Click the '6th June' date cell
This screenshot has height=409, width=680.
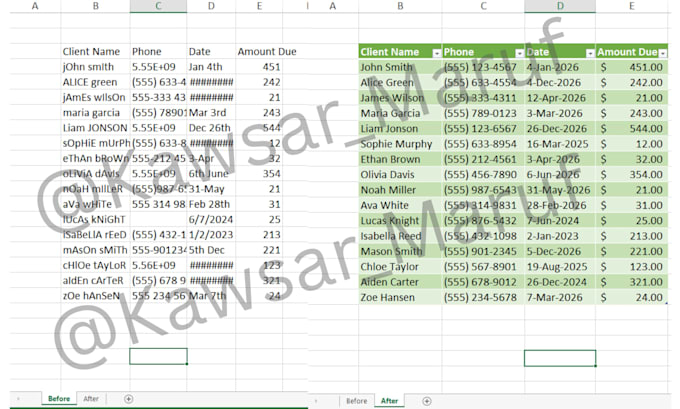pos(211,173)
